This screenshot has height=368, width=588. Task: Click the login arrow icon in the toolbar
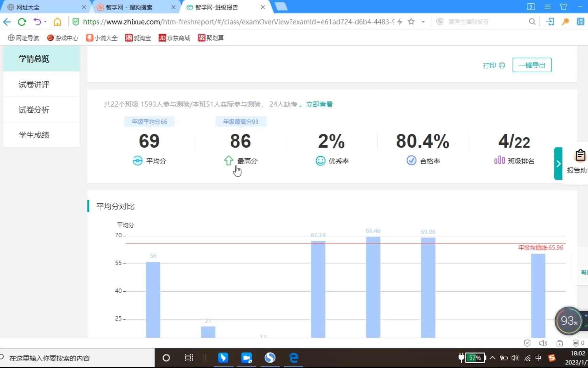[550, 22]
